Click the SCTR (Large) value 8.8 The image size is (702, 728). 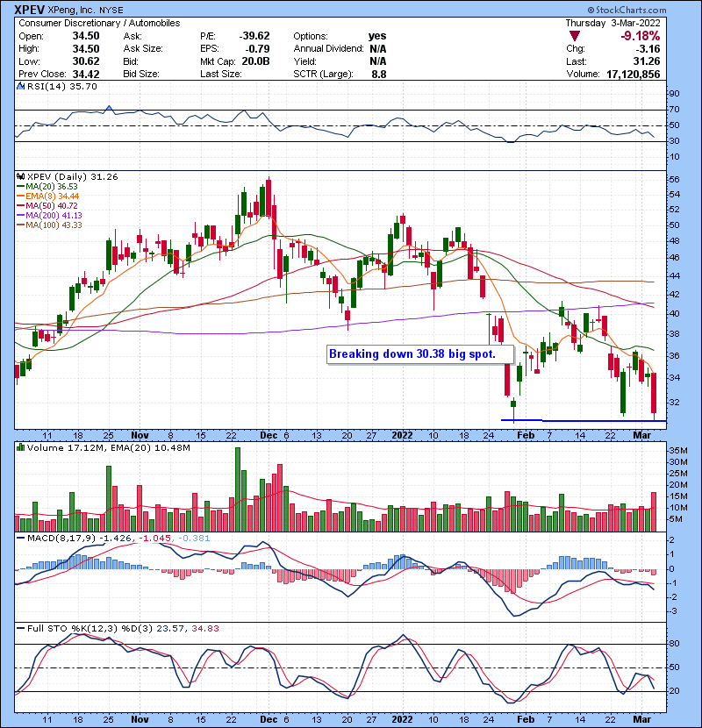[379, 75]
